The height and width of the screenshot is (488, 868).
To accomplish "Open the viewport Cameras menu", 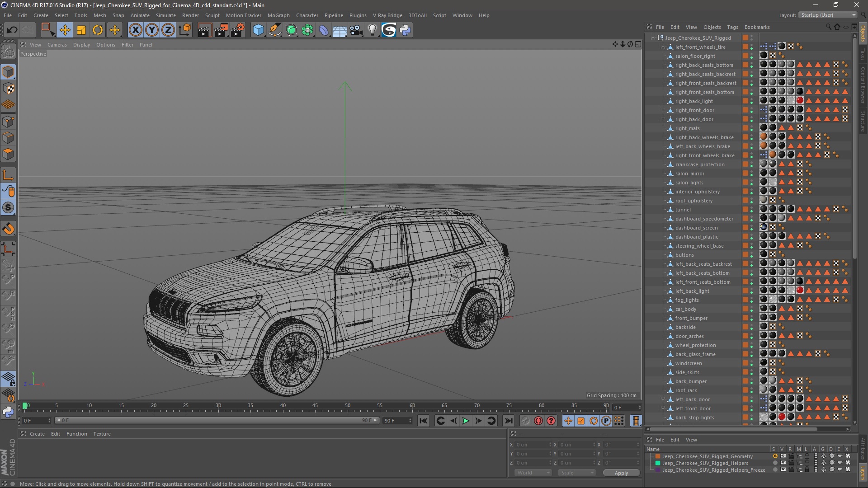I will (x=57, y=45).
